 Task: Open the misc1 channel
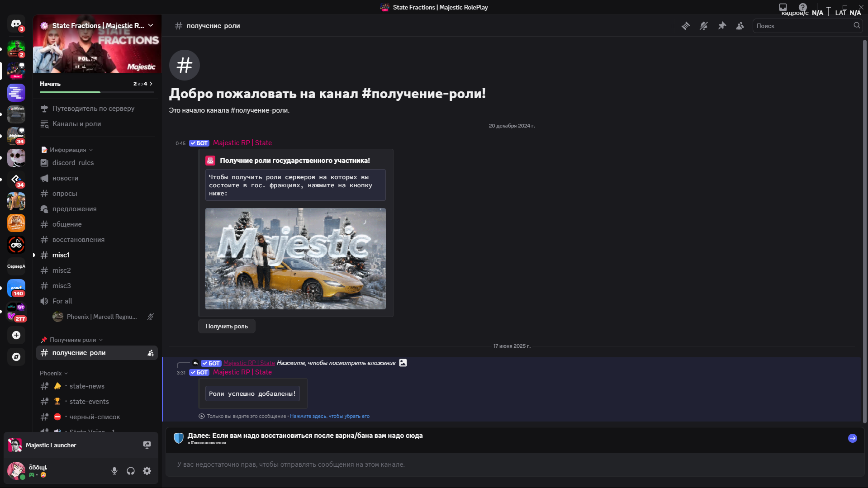point(97,255)
